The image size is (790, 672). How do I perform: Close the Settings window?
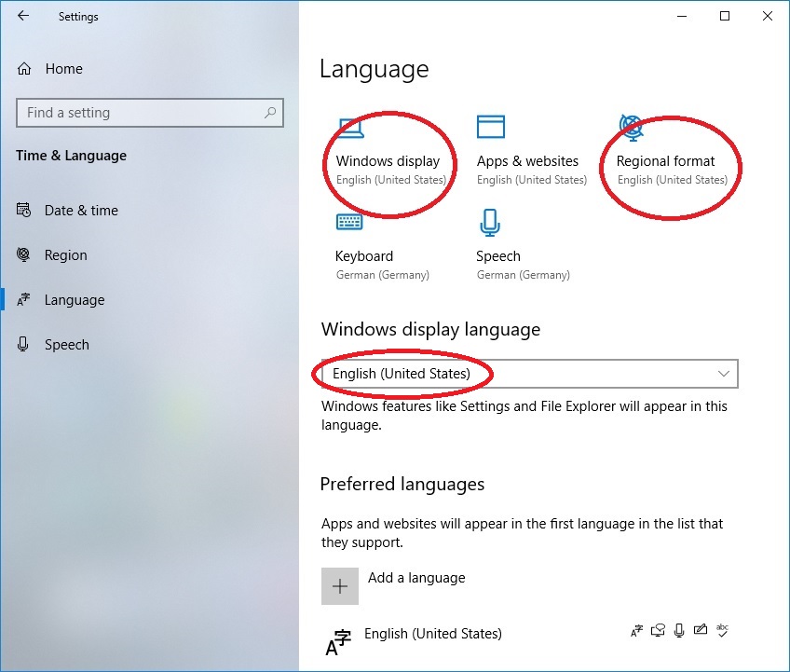coord(768,16)
